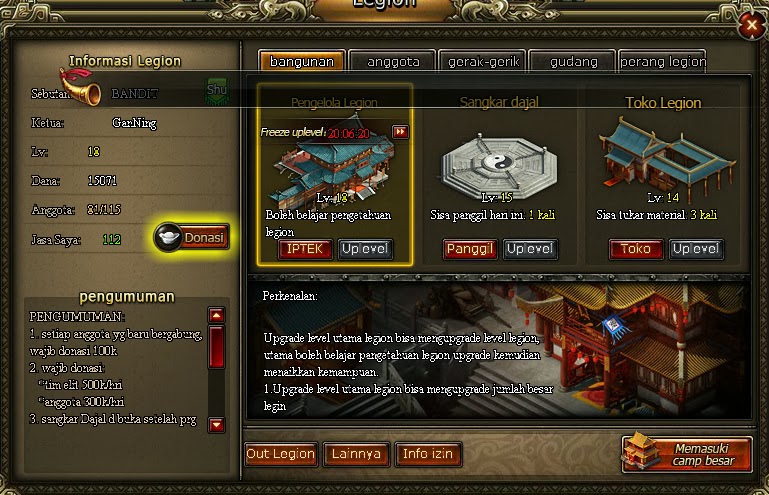Click Memasuki camp besar button
The height and width of the screenshot is (495, 769).
[x=687, y=454]
